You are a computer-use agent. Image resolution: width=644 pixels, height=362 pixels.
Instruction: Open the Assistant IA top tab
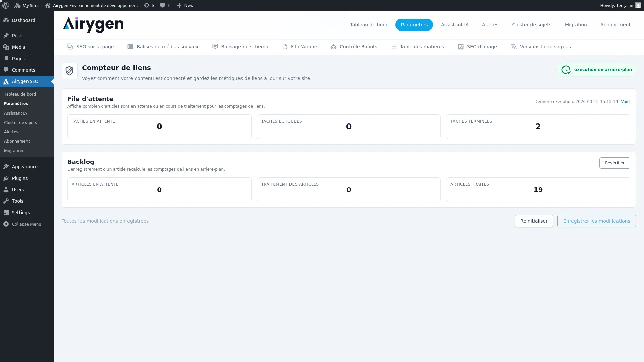pyautogui.click(x=455, y=25)
